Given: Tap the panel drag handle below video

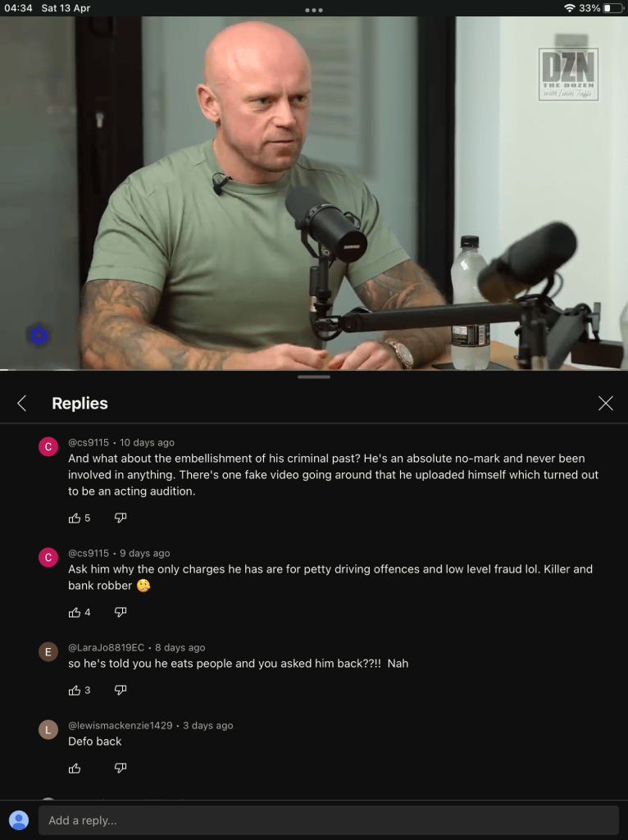Looking at the screenshot, I should 314,377.
